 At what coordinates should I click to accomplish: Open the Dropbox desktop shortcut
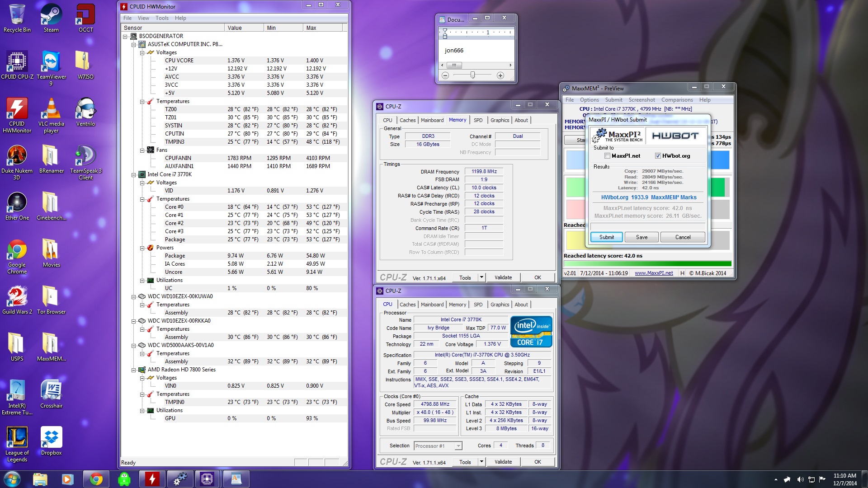(51, 441)
